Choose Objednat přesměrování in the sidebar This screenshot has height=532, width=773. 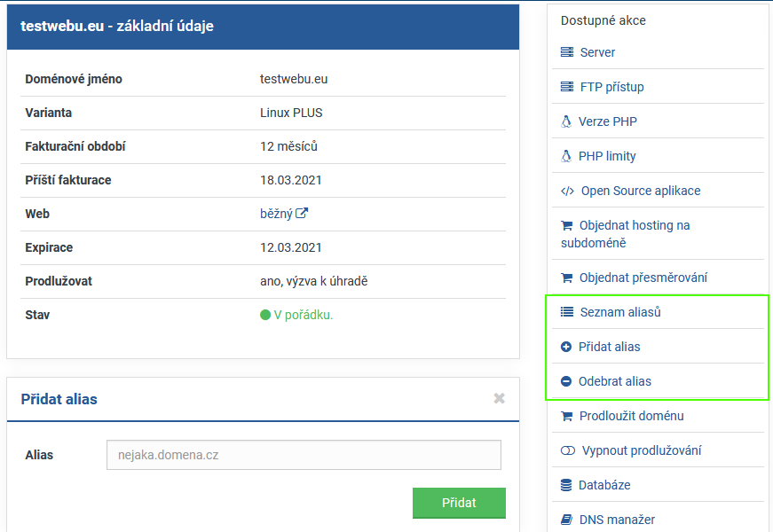[643, 278]
